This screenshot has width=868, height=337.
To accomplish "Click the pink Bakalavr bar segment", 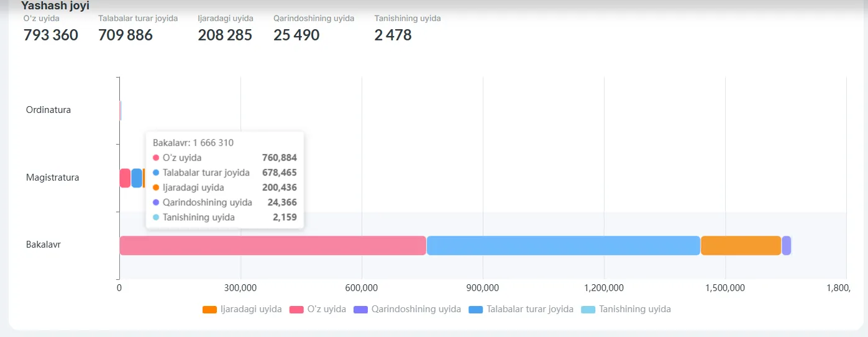I will coord(273,245).
